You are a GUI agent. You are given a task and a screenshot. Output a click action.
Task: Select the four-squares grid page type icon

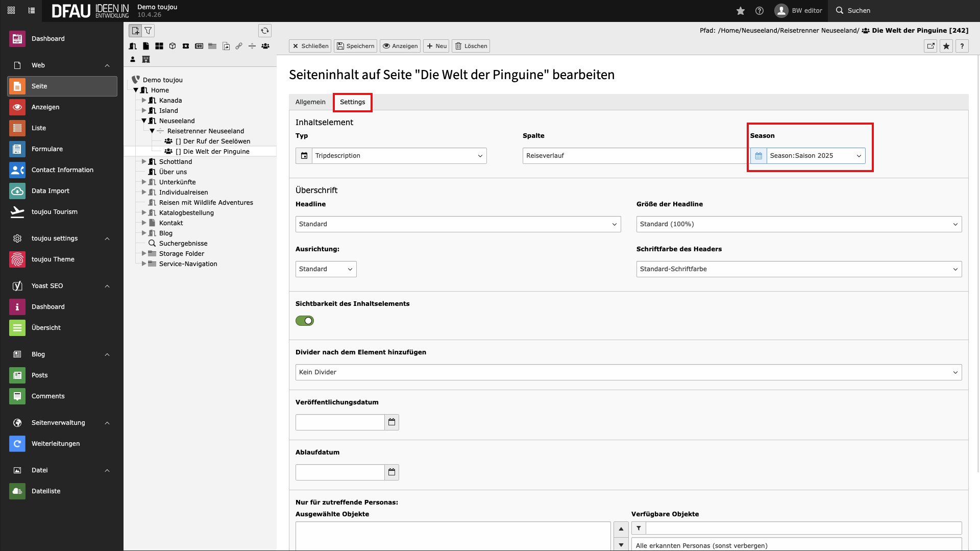(x=159, y=46)
